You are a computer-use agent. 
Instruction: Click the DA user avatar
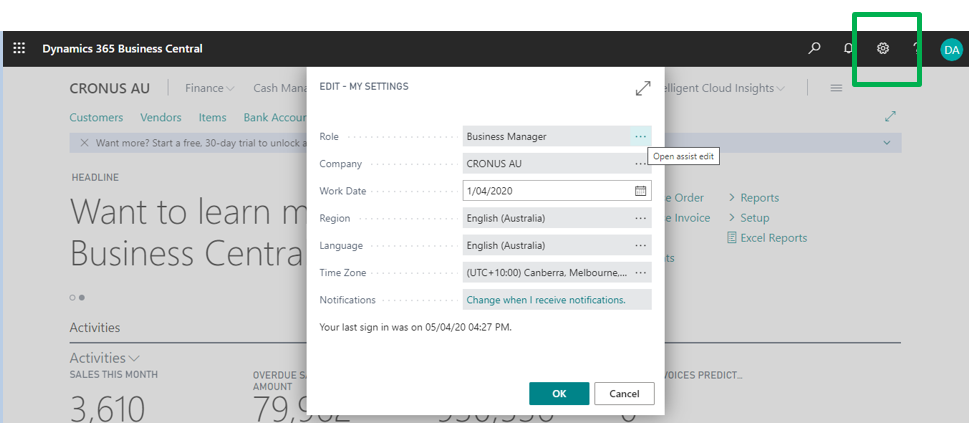[x=951, y=49]
